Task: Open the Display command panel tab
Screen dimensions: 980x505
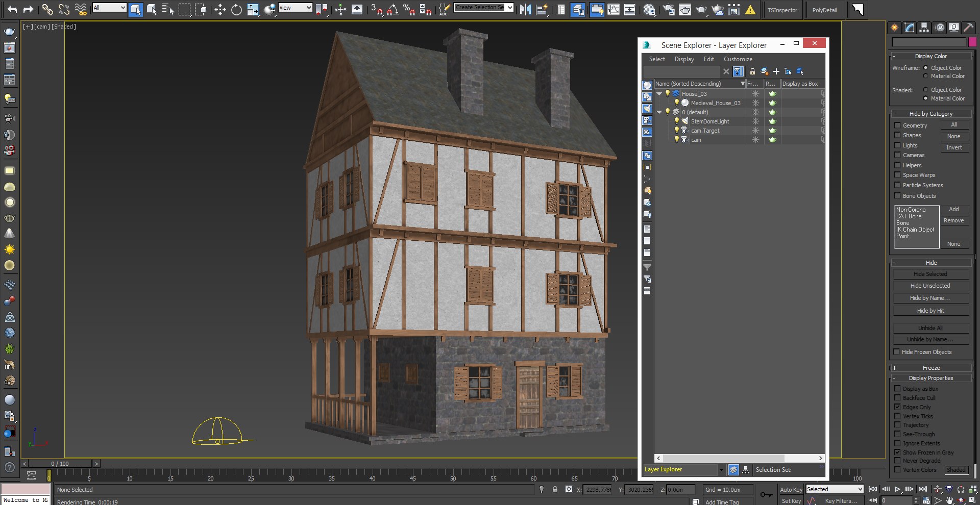Action: tap(953, 28)
